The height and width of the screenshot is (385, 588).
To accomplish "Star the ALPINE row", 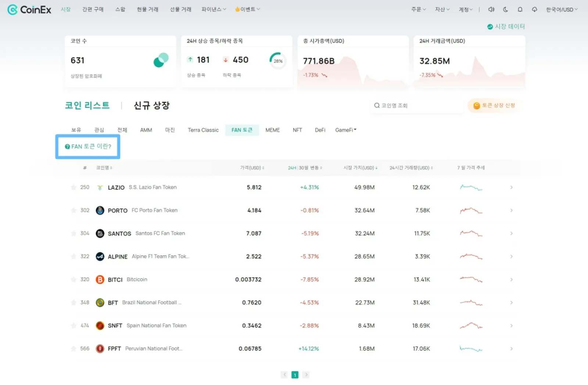I will (73, 256).
